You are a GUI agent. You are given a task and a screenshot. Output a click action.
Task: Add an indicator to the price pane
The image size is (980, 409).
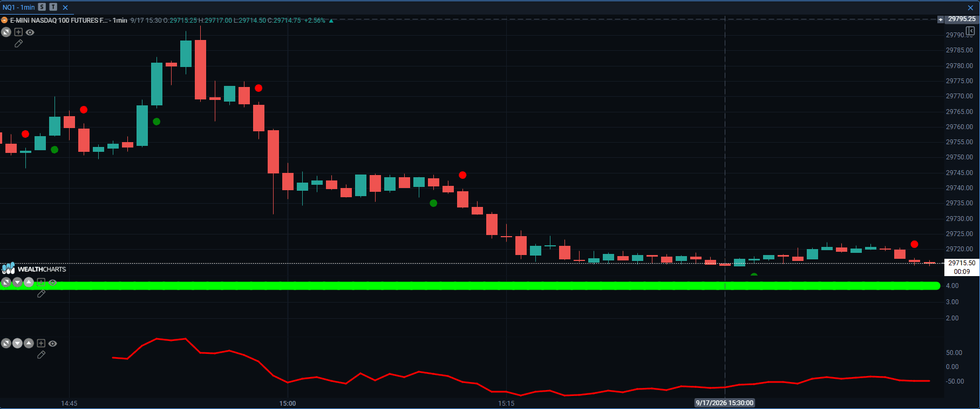coord(18,32)
